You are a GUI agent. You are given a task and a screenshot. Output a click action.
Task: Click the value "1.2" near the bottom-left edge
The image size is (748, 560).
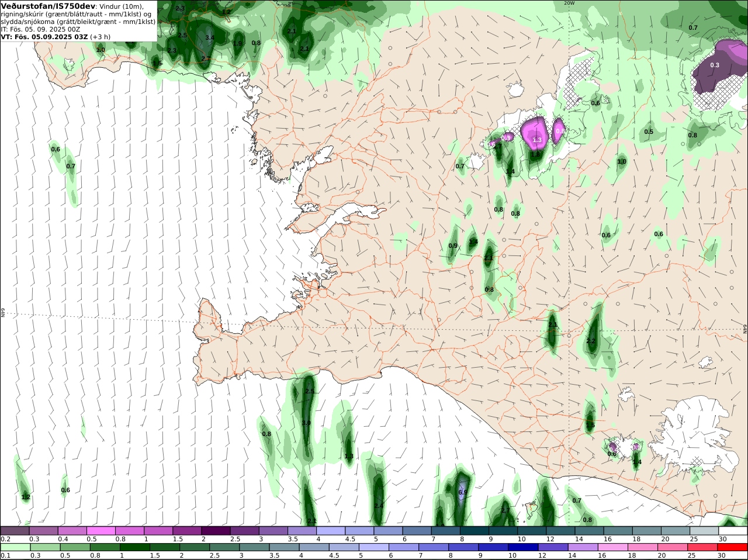26,497
